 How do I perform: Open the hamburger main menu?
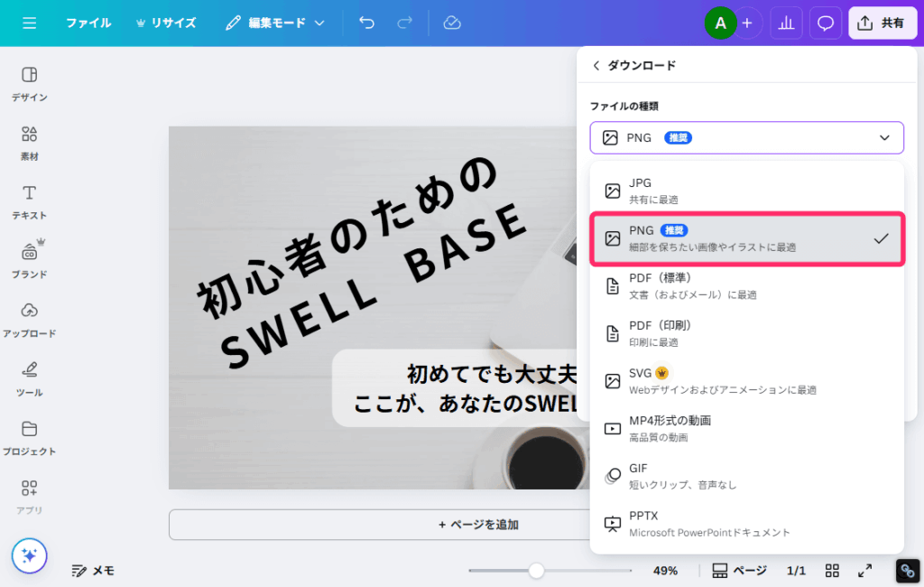tap(29, 23)
